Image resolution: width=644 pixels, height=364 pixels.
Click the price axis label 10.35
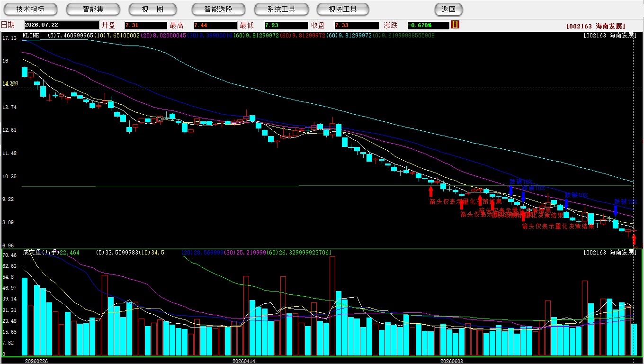point(9,176)
